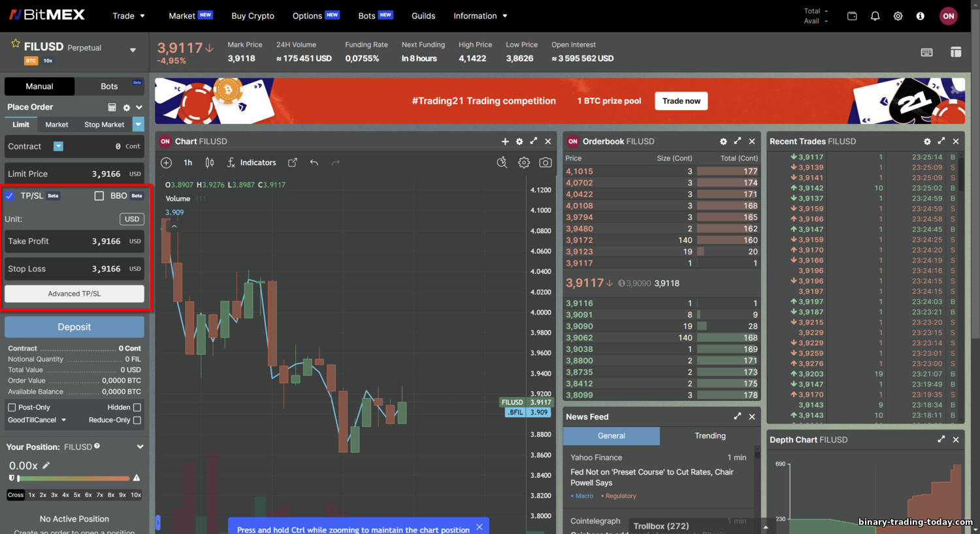This screenshot has height=534, width=980.
Task: Open Buy Crypto page
Action: [253, 16]
